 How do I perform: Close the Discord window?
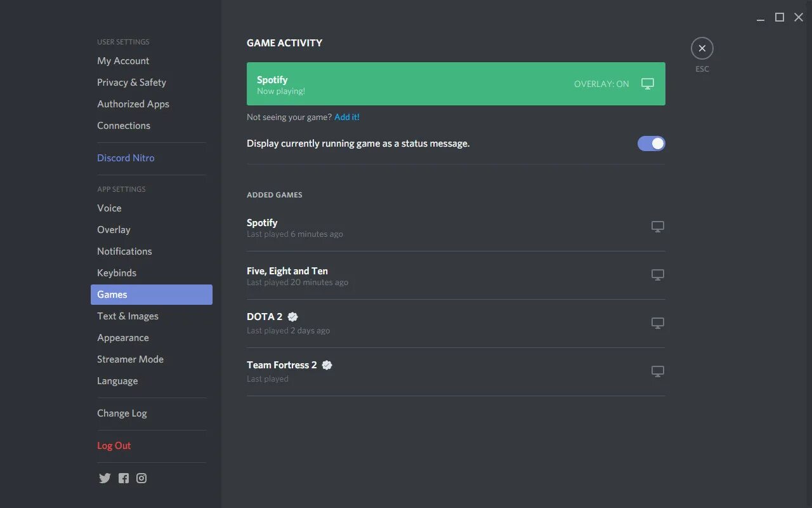pyautogui.click(x=799, y=17)
